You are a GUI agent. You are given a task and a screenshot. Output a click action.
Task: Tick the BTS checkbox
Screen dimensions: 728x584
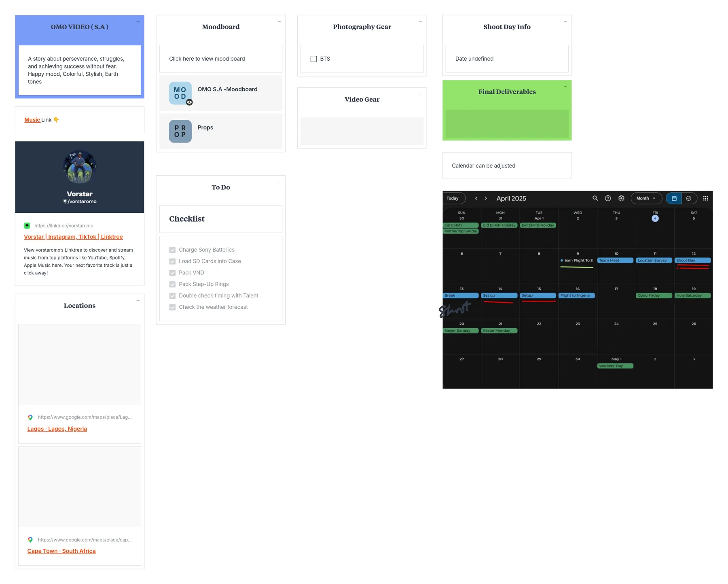click(313, 59)
